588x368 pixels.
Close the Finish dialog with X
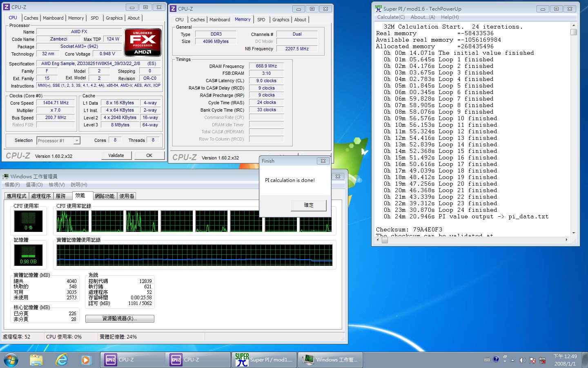pos(323,161)
